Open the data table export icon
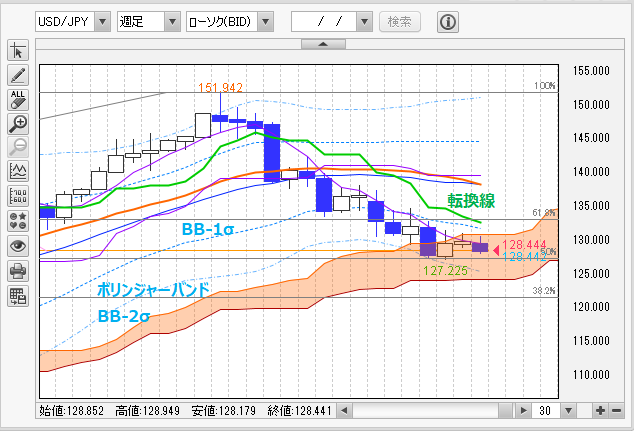 18,296
